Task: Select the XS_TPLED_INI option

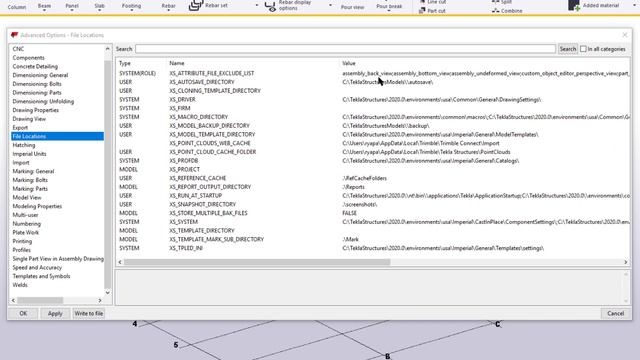Action: [x=186, y=248]
